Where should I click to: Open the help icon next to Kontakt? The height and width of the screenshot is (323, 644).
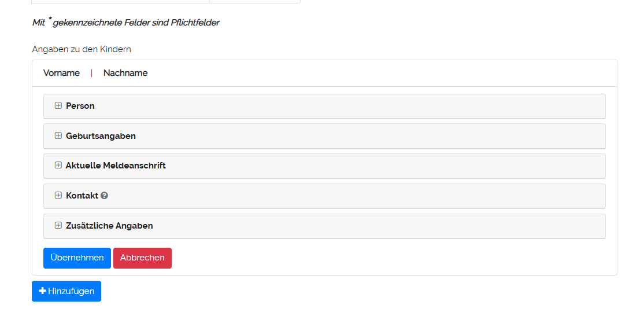pyautogui.click(x=104, y=196)
